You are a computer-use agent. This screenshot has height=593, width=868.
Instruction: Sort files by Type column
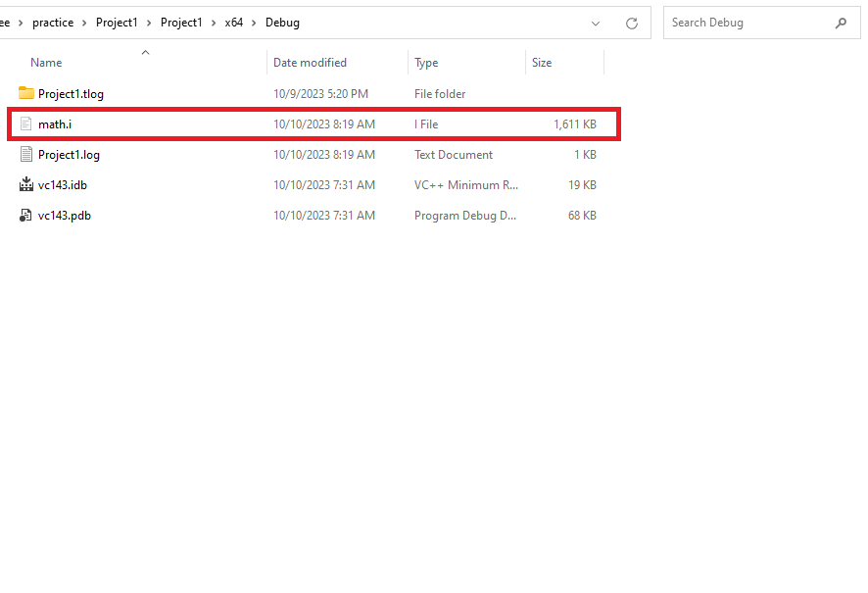click(426, 63)
